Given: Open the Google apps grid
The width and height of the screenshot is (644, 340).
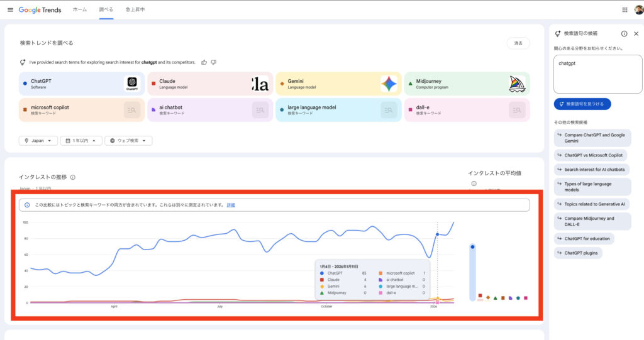Looking at the screenshot, I should (625, 9).
